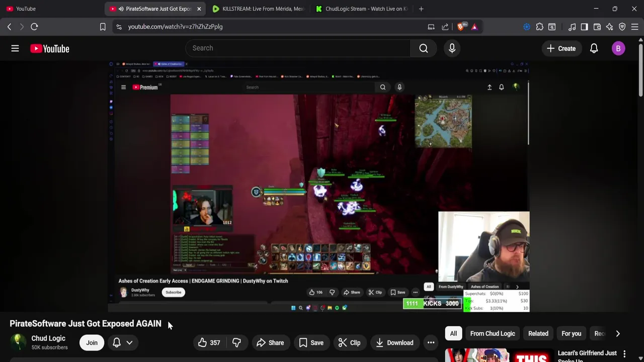The height and width of the screenshot is (362, 644).
Task: Go to the YouTube home logo
Action: [x=49, y=48]
